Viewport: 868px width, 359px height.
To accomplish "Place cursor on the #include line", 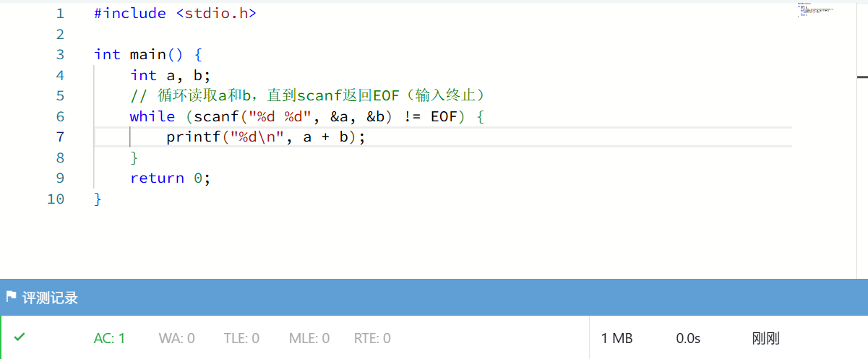I will pyautogui.click(x=175, y=13).
